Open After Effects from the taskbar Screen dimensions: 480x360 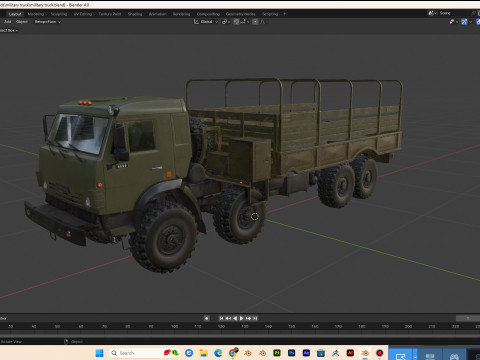click(306, 353)
